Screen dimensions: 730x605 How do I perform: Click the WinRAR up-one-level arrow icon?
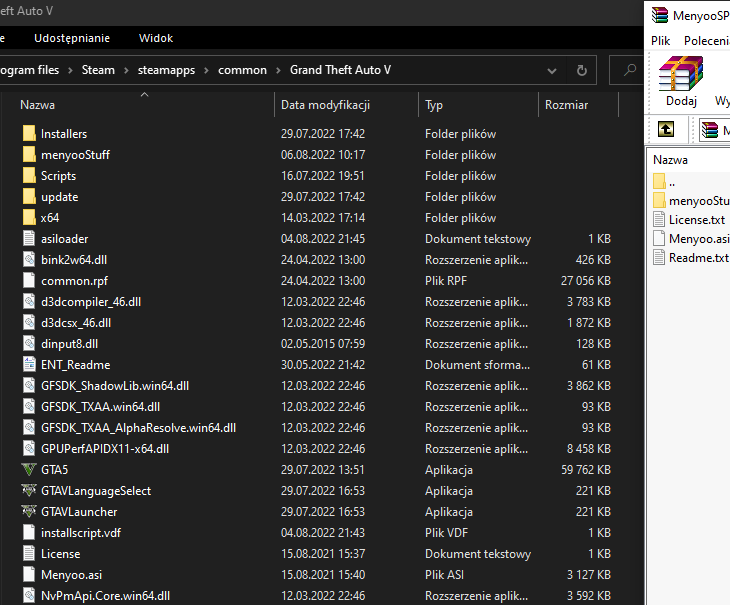click(x=666, y=129)
